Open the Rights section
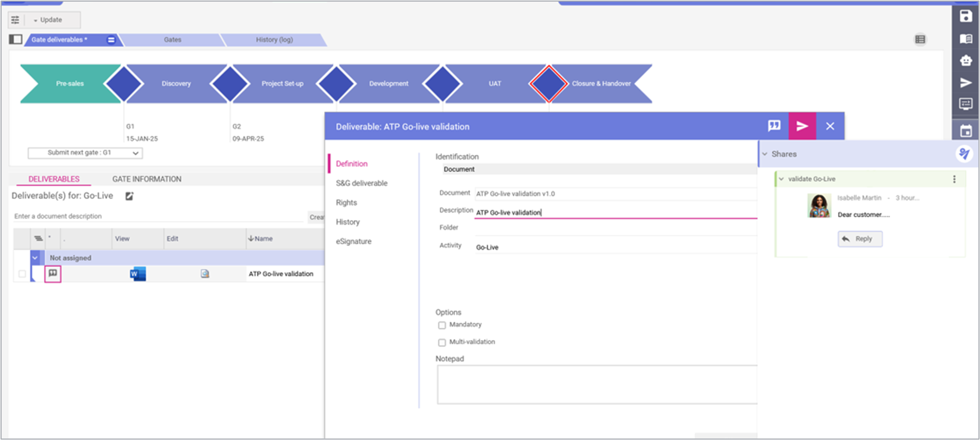This screenshot has width=980, height=440. tap(346, 203)
